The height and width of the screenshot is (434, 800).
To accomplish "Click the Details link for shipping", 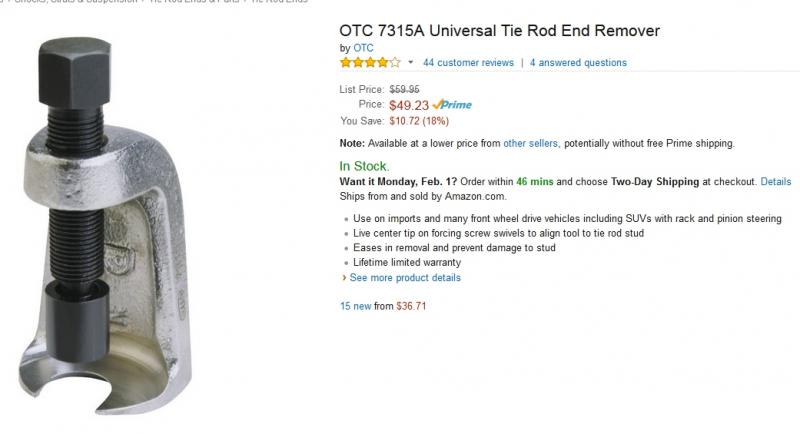I will pos(775,182).
